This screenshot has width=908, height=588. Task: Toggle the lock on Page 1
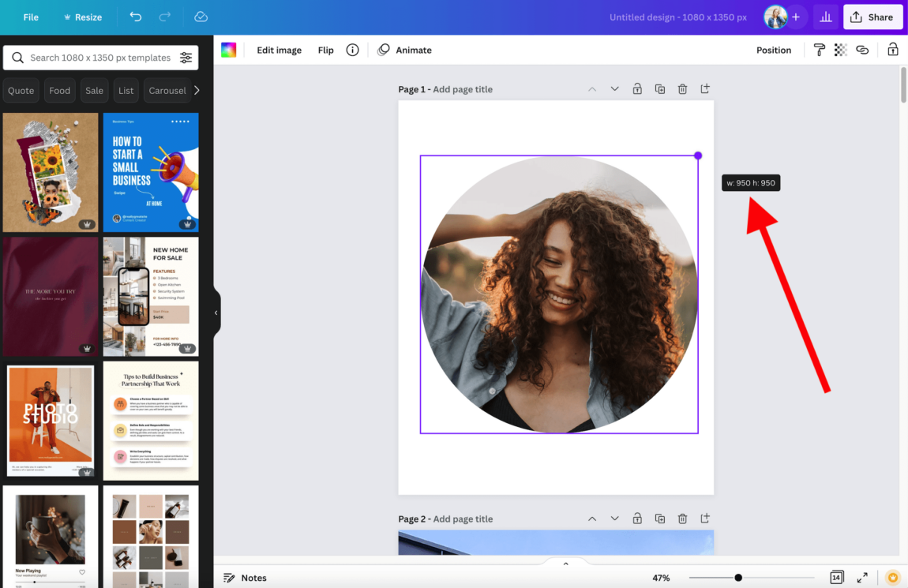(x=637, y=88)
